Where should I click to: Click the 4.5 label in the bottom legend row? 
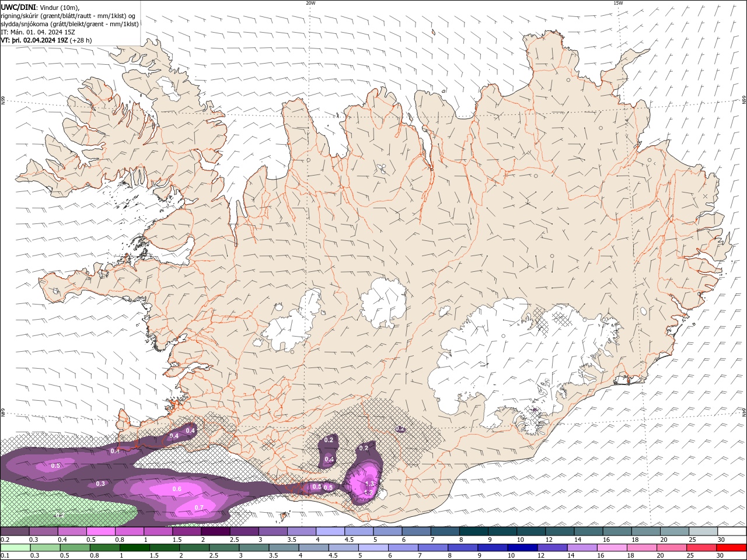[x=333, y=556]
